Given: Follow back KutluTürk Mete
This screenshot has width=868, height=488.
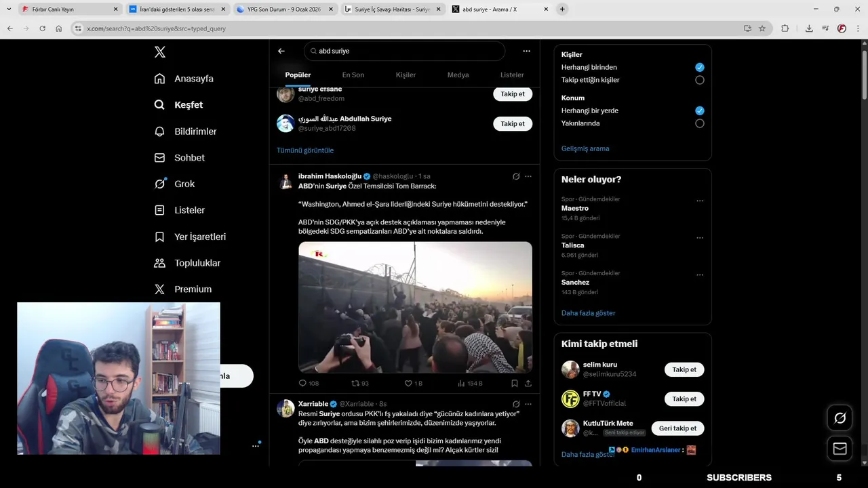Looking at the screenshot, I should click(x=677, y=428).
